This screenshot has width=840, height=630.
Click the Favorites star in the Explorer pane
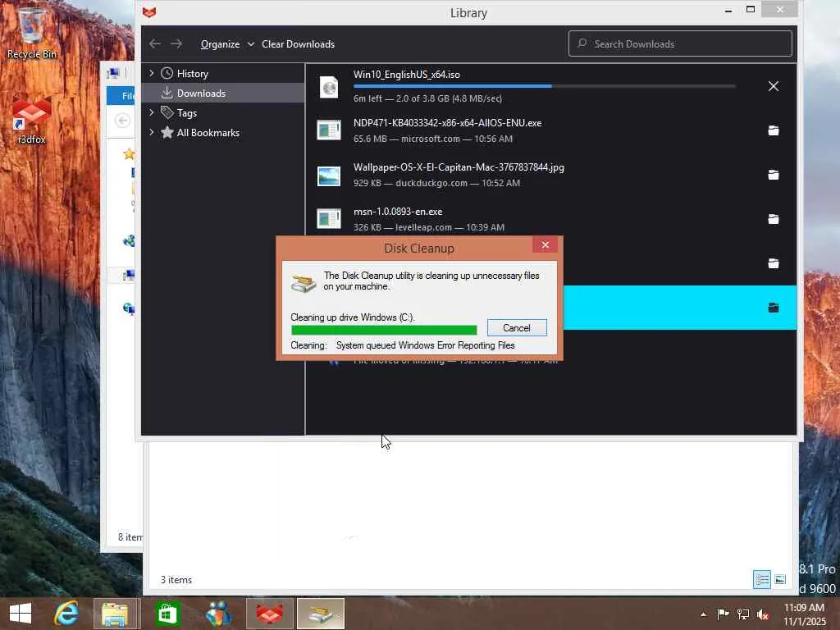(129, 154)
